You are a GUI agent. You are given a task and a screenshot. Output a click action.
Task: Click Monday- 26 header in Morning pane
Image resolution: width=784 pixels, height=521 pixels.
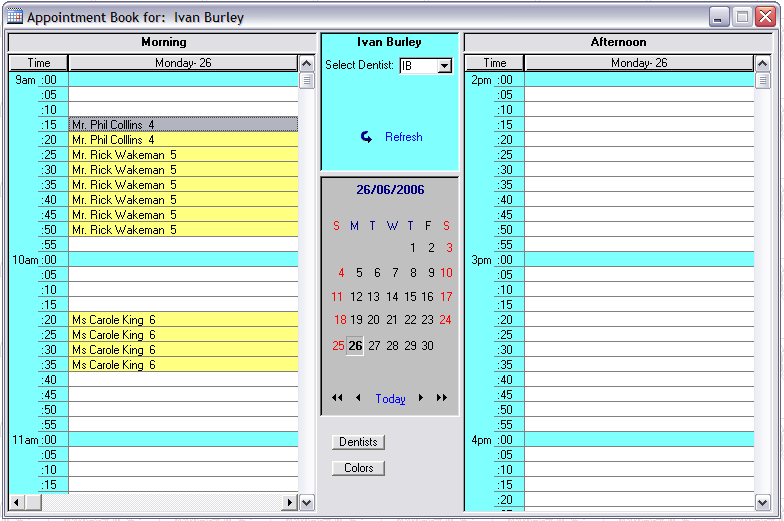[x=183, y=62]
